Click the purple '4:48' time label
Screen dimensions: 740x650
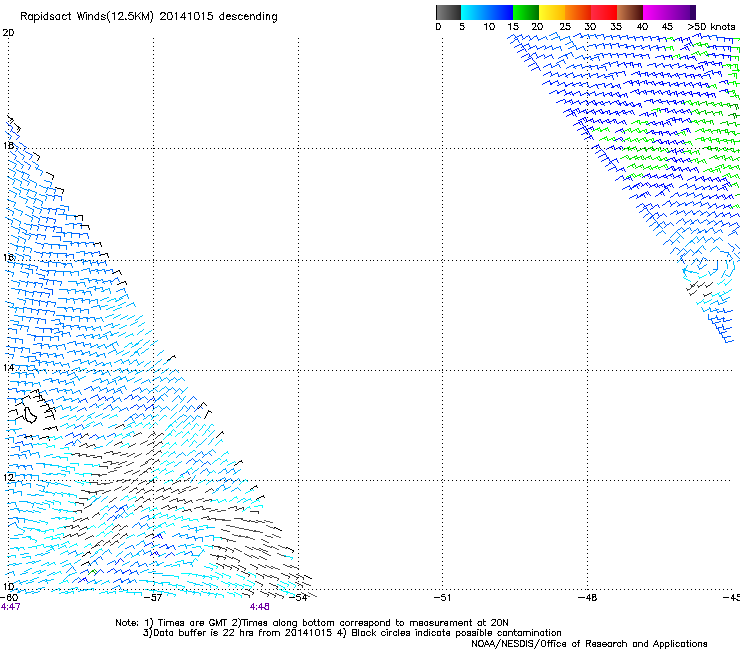[260, 607]
